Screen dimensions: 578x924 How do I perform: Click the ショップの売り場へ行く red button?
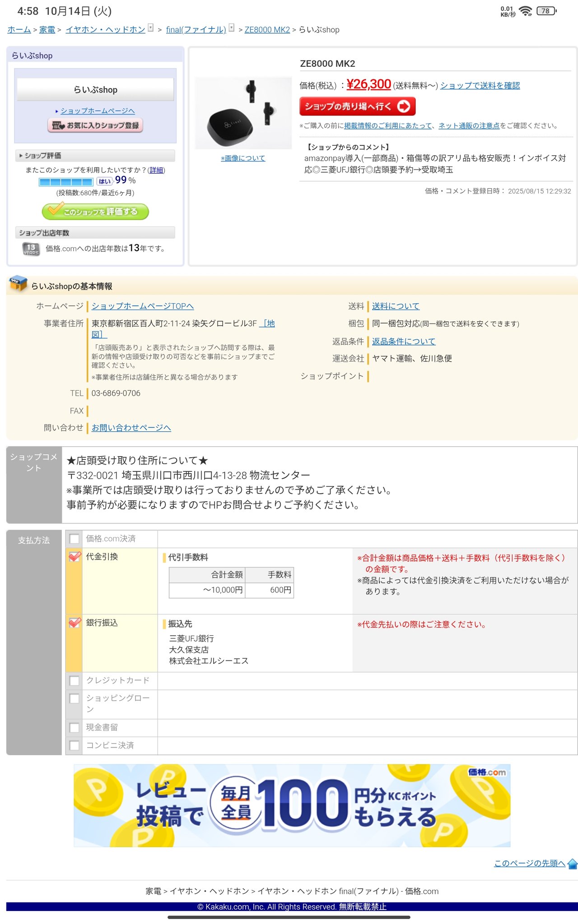pyautogui.click(x=357, y=106)
